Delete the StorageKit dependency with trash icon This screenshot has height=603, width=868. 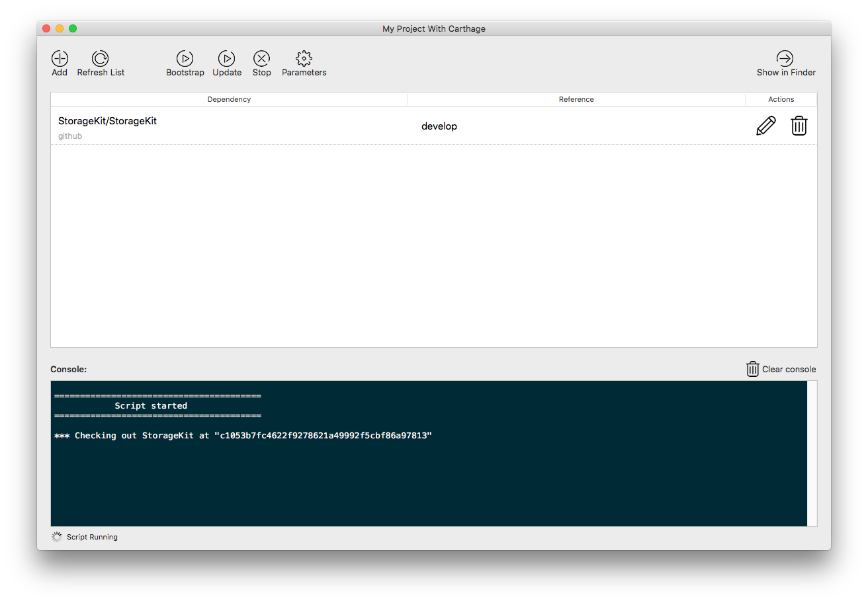click(x=799, y=126)
